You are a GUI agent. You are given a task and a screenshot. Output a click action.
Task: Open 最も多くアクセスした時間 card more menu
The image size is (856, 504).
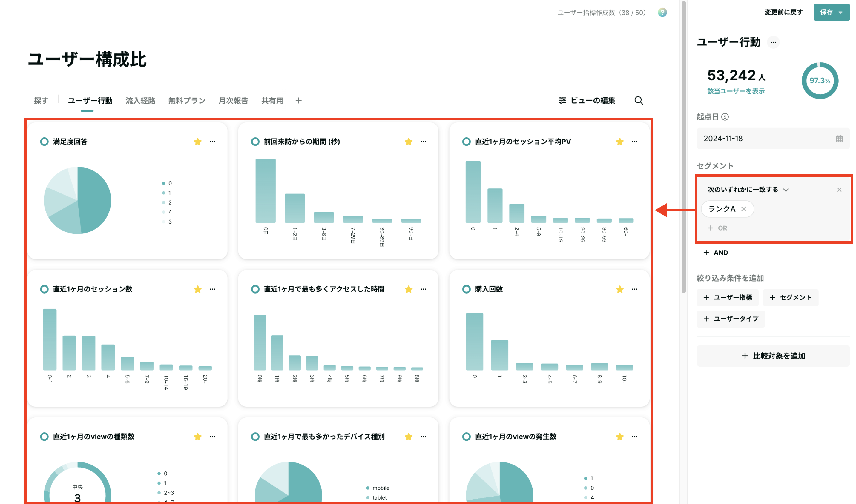[423, 289]
